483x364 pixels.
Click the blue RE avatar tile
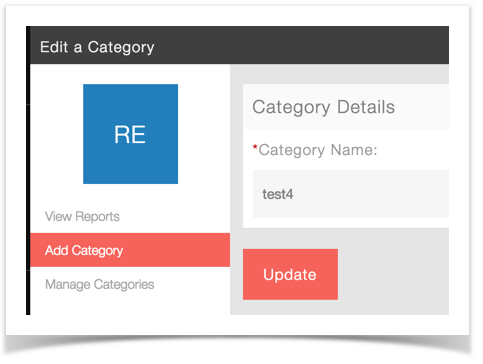(x=130, y=134)
